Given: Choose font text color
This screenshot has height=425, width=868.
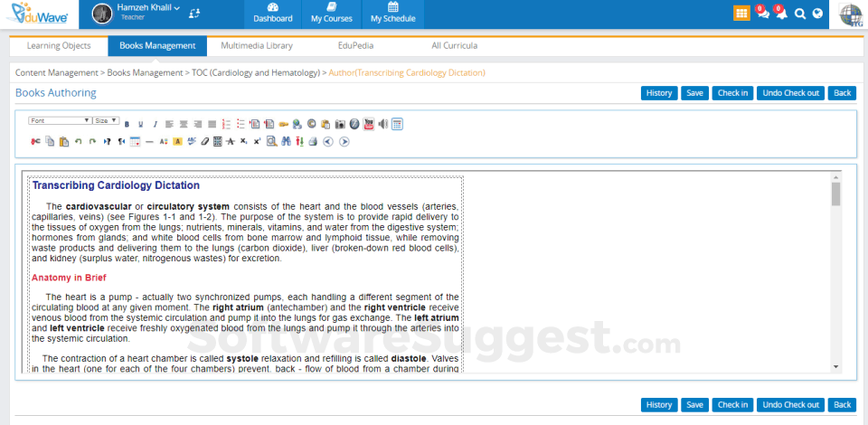Looking at the screenshot, I should coord(164,142).
